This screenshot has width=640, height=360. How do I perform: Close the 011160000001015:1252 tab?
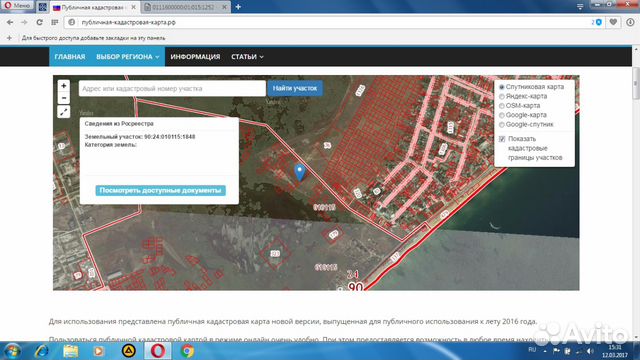coord(224,7)
